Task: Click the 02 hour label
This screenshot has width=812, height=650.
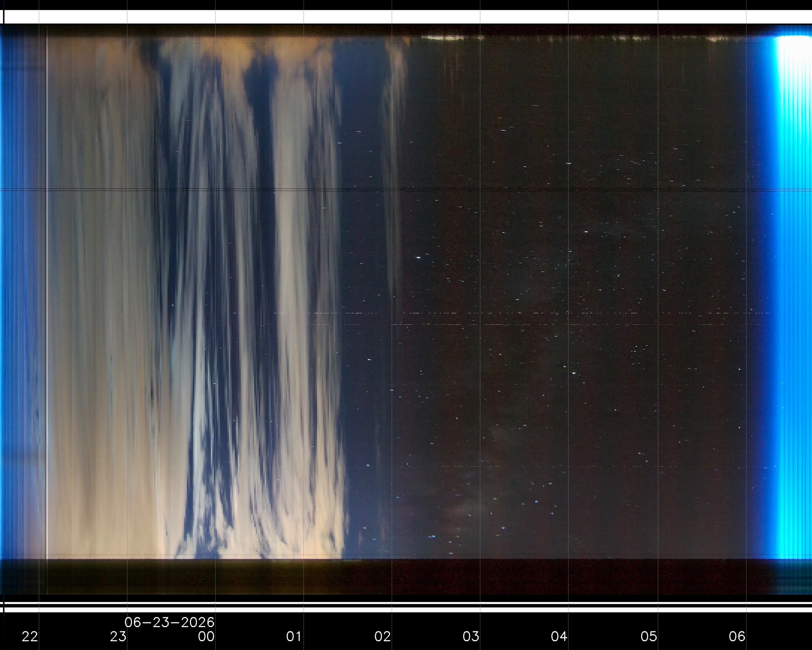Action: point(383,636)
